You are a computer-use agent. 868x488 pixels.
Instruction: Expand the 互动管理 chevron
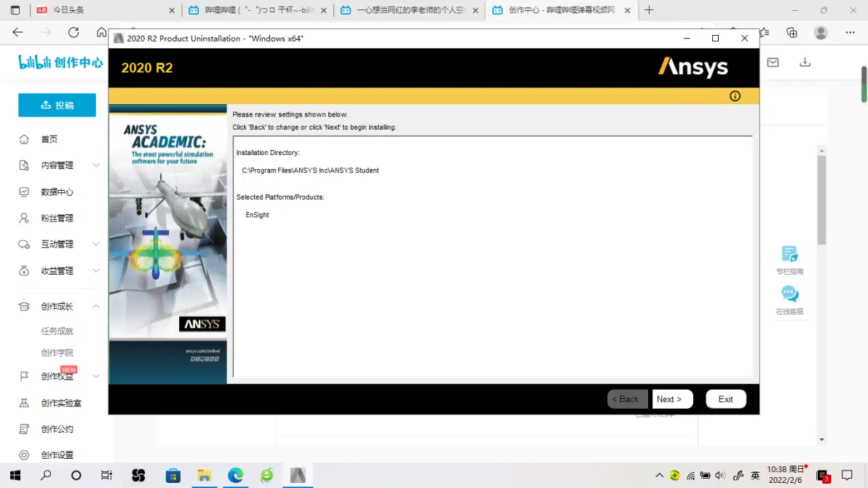96,244
